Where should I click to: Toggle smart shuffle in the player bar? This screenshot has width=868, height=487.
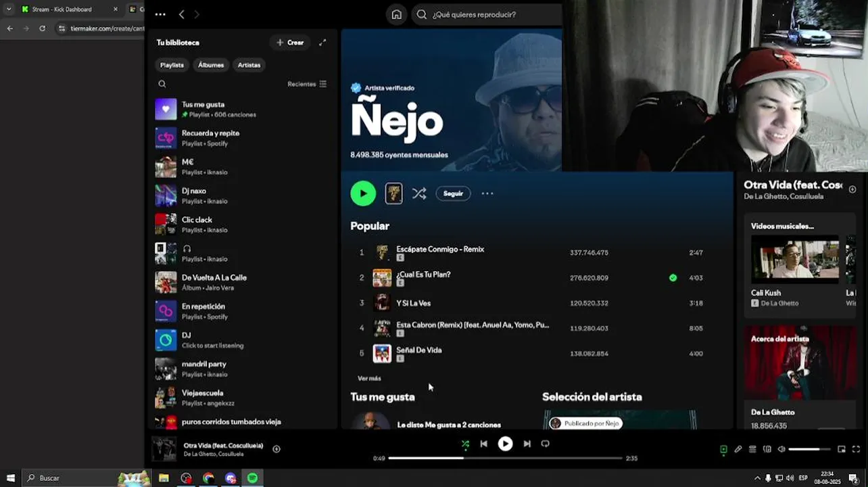tap(465, 444)
